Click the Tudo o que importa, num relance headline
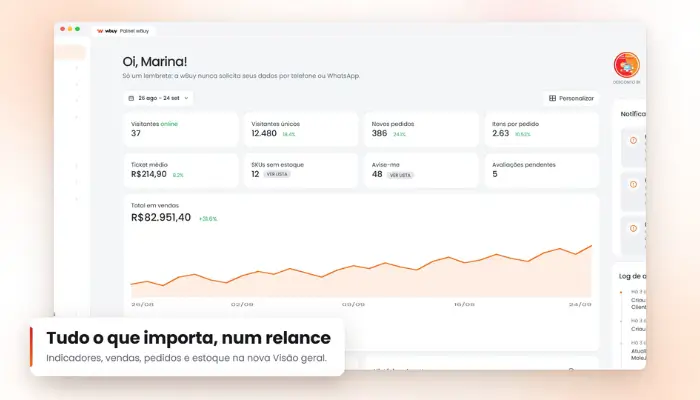 [x=188, y=338]
